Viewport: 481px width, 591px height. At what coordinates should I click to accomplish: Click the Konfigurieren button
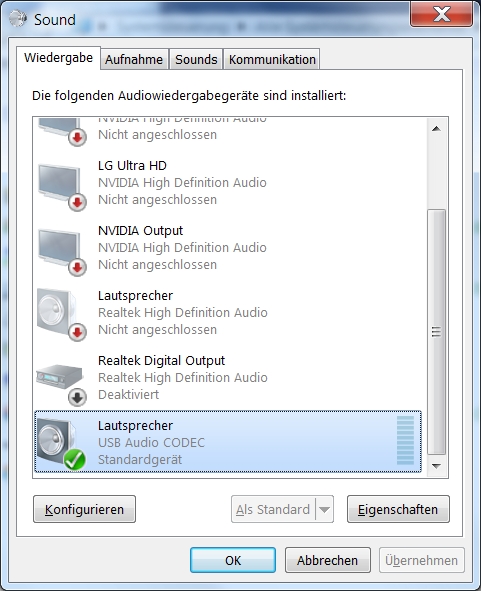point(84,510)
